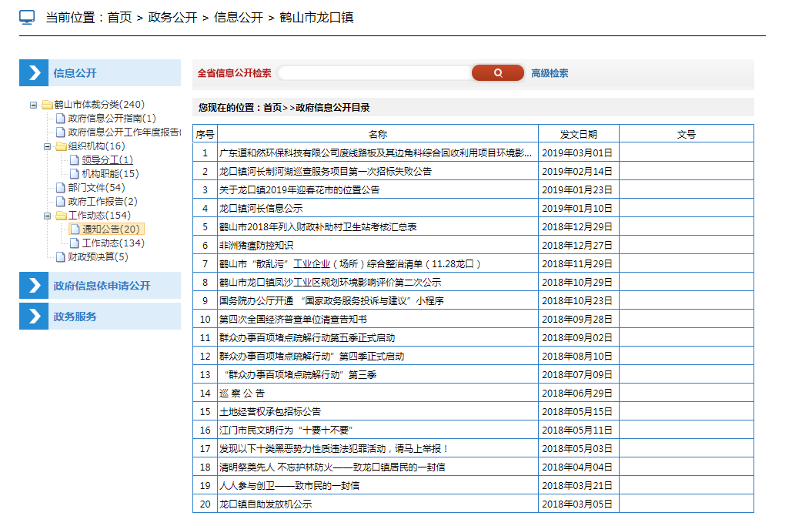The width and height of the screenshot is (812, 526).
Task: Click the 政府信息依申请公开 arrow icon
Action: tap(34, 286)
